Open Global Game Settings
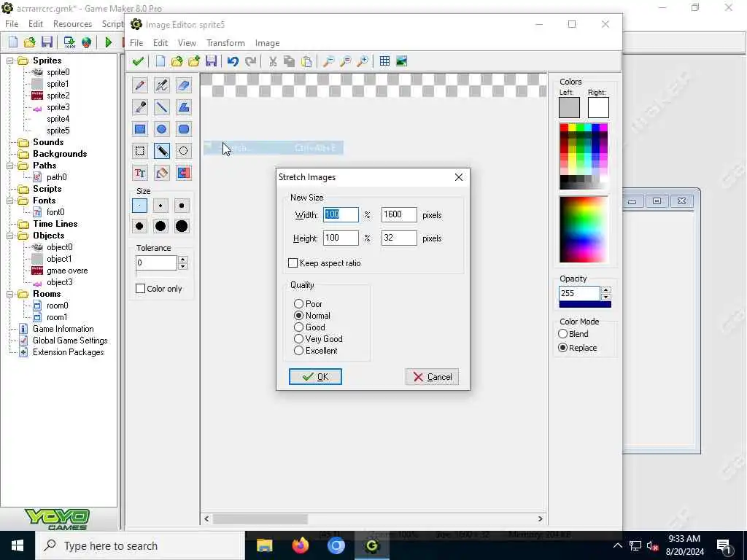Screen dimensions: 747x560 click(x=70, y=341)
